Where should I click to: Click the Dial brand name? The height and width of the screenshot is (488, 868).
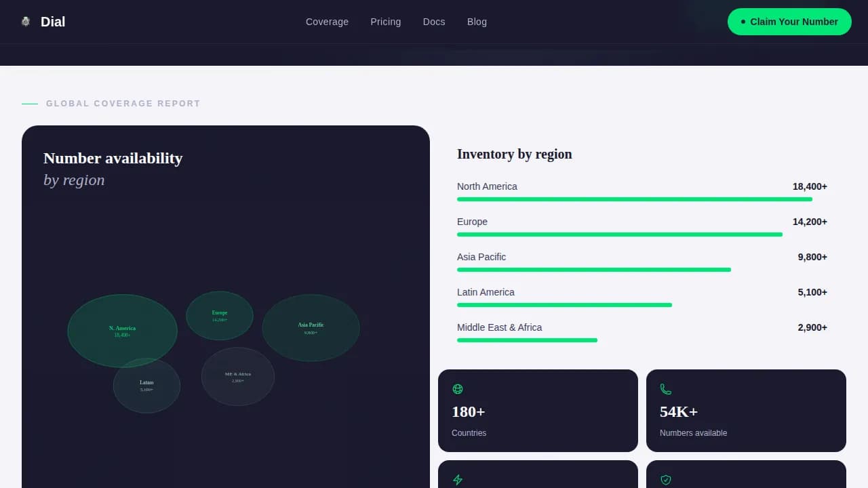53,22
